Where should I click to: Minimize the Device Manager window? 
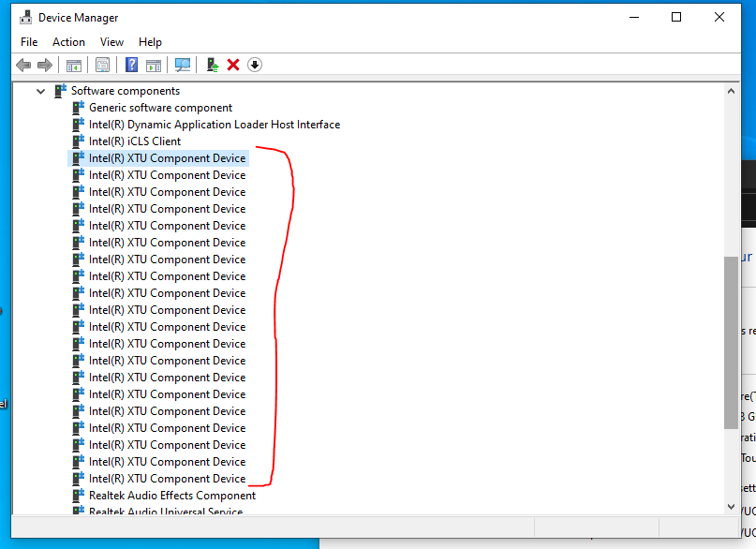coord(634,18)
